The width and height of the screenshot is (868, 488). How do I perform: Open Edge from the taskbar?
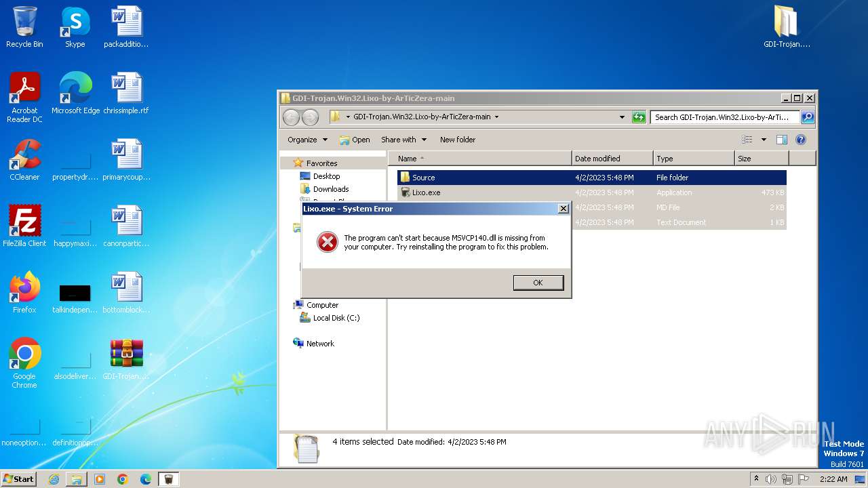click(146, 479)
